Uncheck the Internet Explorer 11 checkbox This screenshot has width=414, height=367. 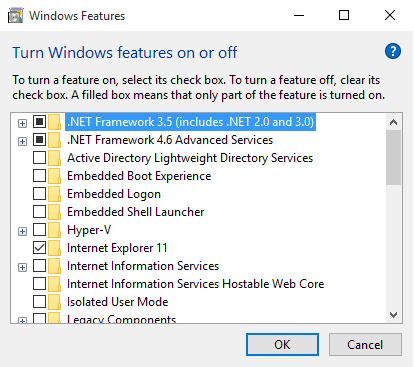click(x=39, y=248)
